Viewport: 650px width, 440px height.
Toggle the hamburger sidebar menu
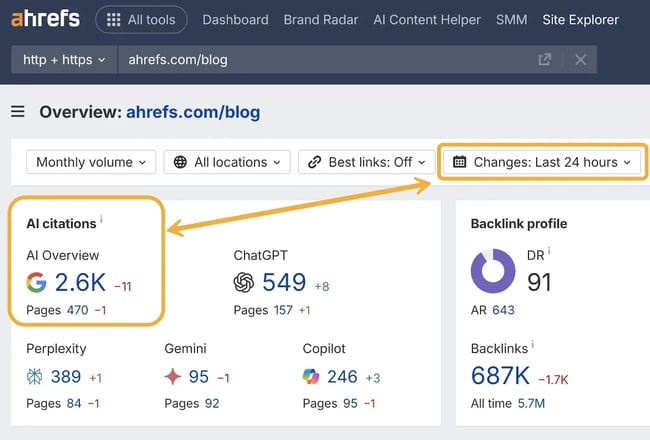tap(17, 112)
